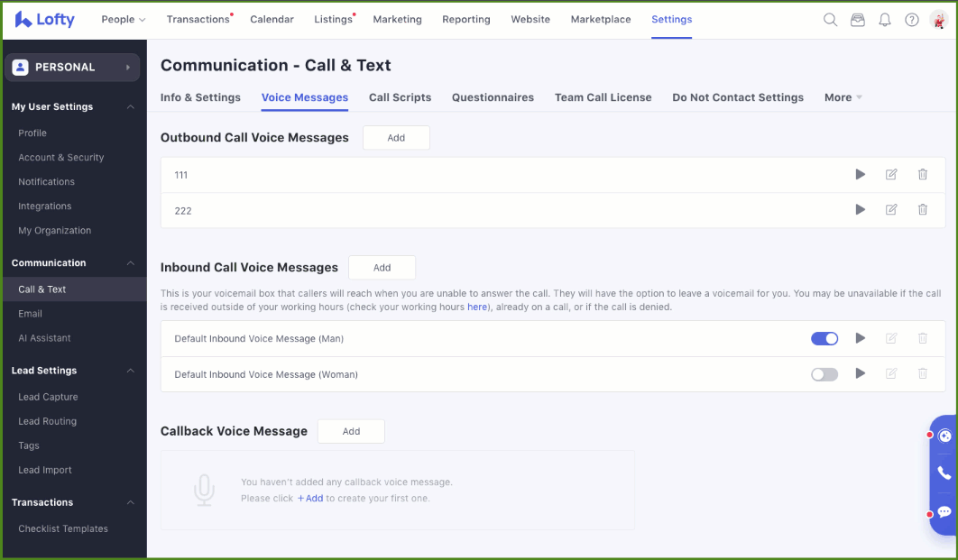Expand the People dropdown menu
This screenshot has width=958, height=560.
[124, 20]
